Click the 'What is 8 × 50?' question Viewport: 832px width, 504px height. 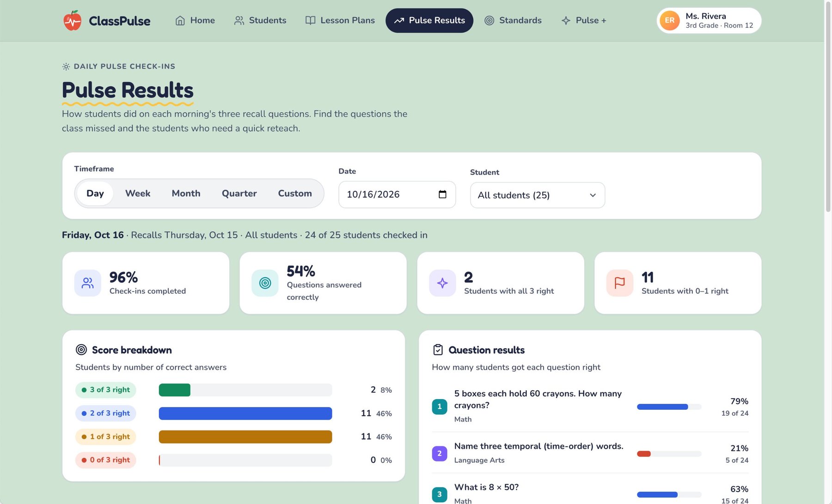point(486,487)
